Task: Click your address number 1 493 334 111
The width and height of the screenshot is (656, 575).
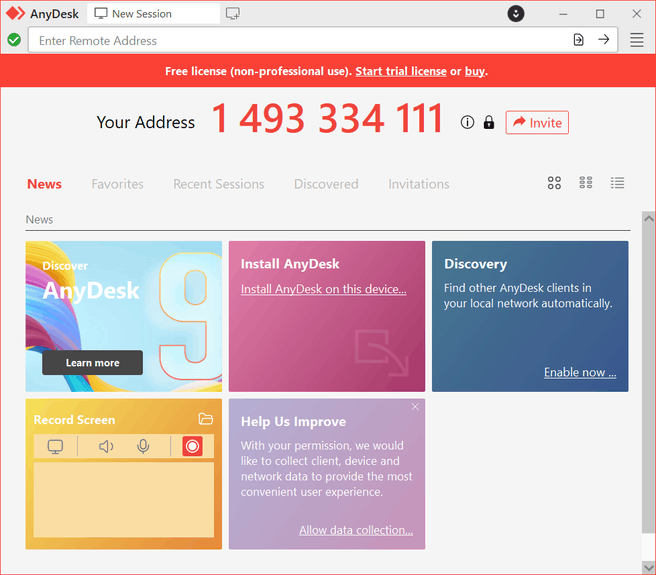Action: click(327, 119)
